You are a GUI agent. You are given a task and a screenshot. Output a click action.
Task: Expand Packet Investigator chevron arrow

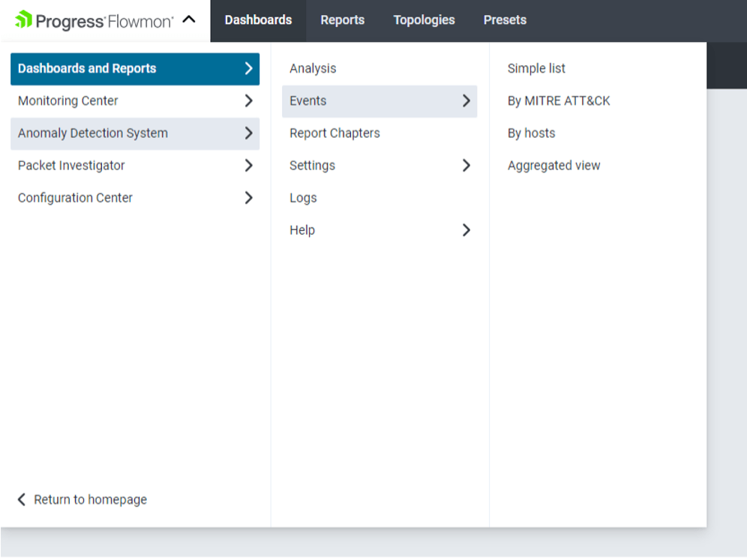coord(248,166)
